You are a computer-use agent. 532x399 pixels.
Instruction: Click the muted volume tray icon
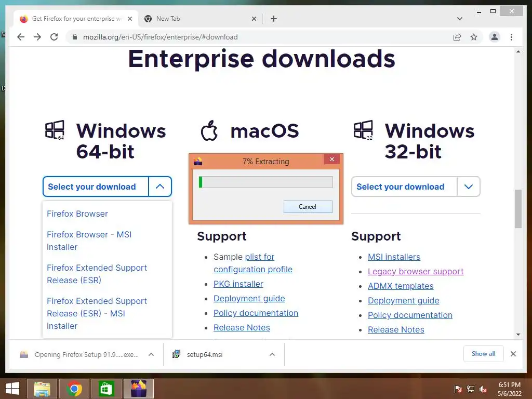pos(483,389)
